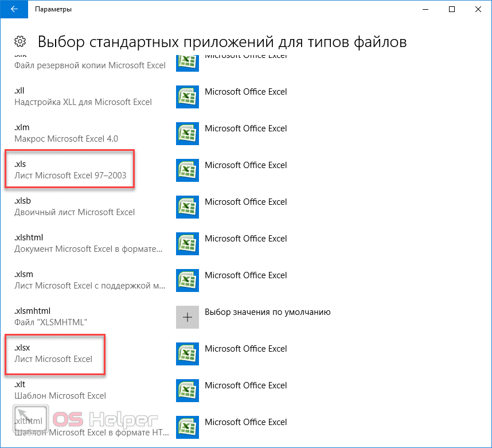This screenshot has height=448, width=492.
Task: Click plus icon for .xlsmhtml extension
Action: click(188, 317)
